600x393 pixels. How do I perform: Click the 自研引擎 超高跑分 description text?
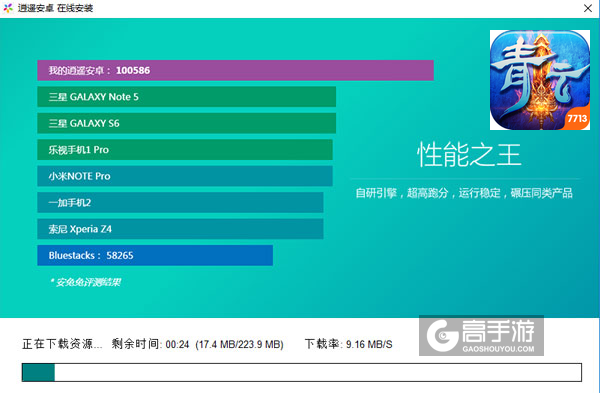[x=464, y=193]
